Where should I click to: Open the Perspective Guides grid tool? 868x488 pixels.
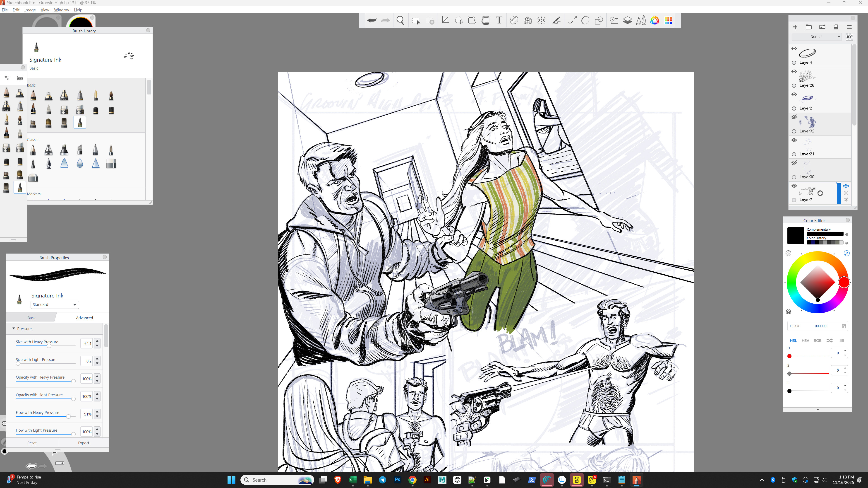[528, 21]
